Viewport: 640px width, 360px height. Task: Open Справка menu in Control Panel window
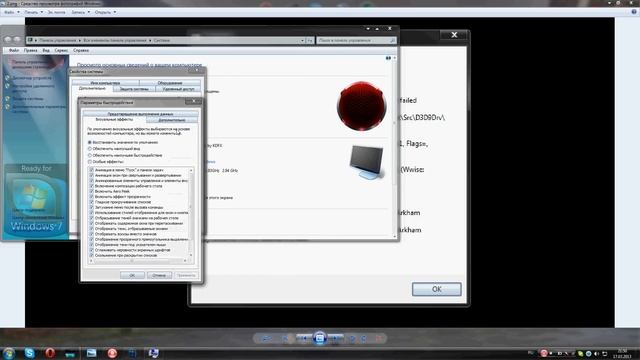(81, 50)
